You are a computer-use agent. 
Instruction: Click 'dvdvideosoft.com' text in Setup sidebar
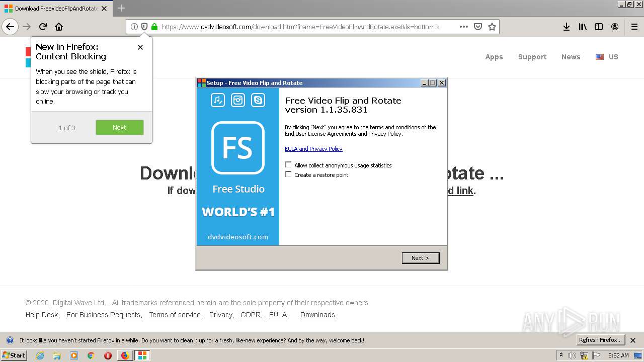click(238, 237)
